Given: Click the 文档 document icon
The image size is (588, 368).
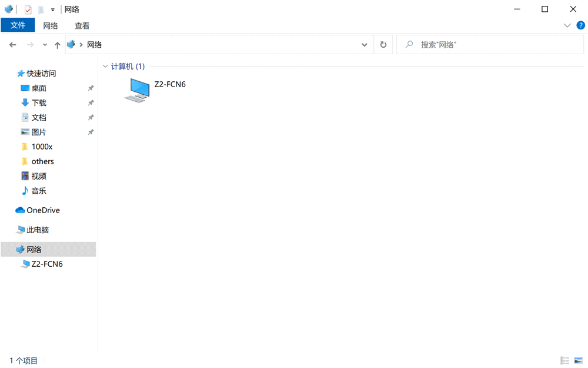Looking at the screenshot, I should pos(25,117).
